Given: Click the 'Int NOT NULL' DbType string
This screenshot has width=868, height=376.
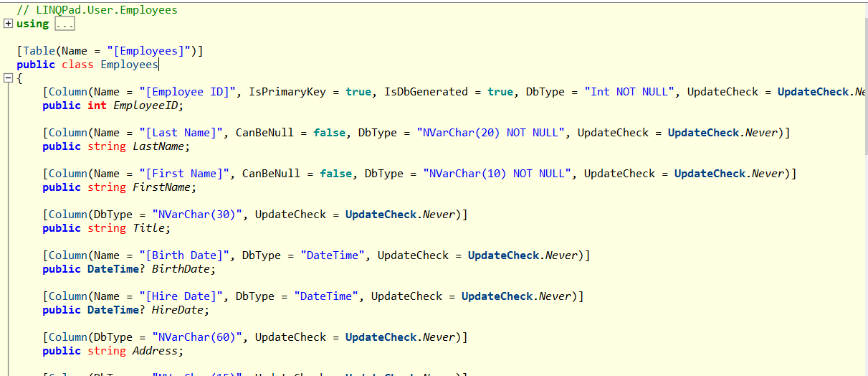Looking at the screenshot, I should coord(629,92).
